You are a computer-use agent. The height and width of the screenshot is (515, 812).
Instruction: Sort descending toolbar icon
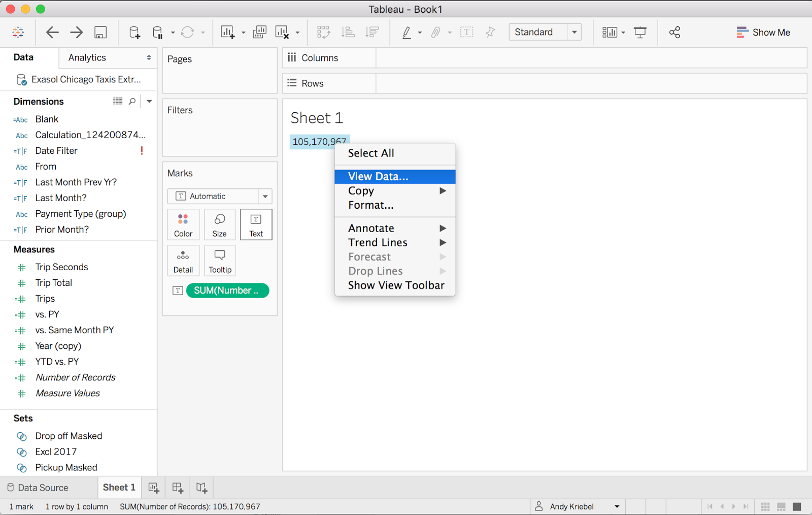click(x=373, y=33)
